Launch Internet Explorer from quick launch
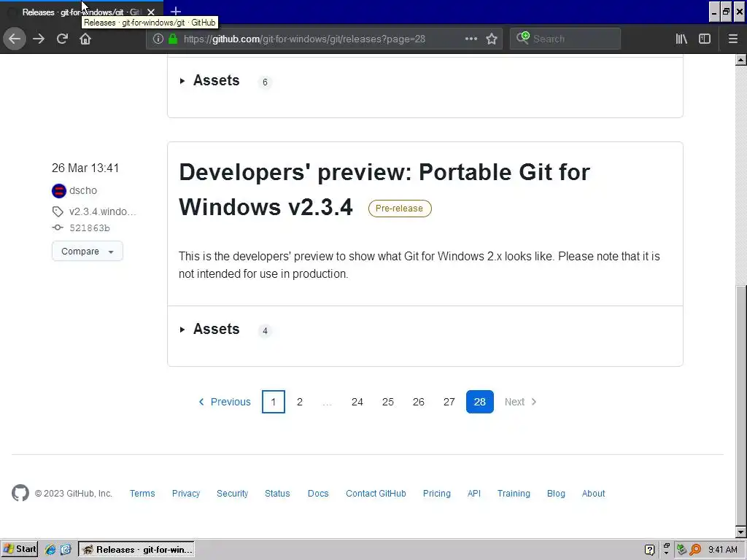This screenshot has height=560, width=747. click(50, 550)
